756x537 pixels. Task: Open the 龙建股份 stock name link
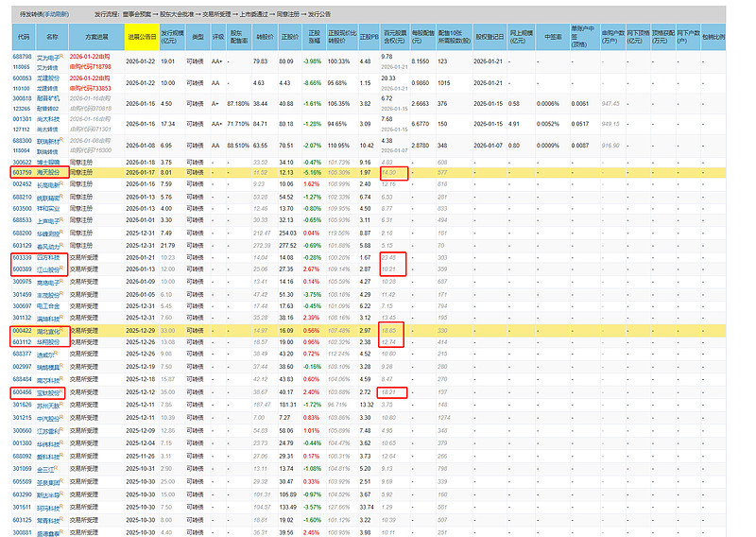52,78
